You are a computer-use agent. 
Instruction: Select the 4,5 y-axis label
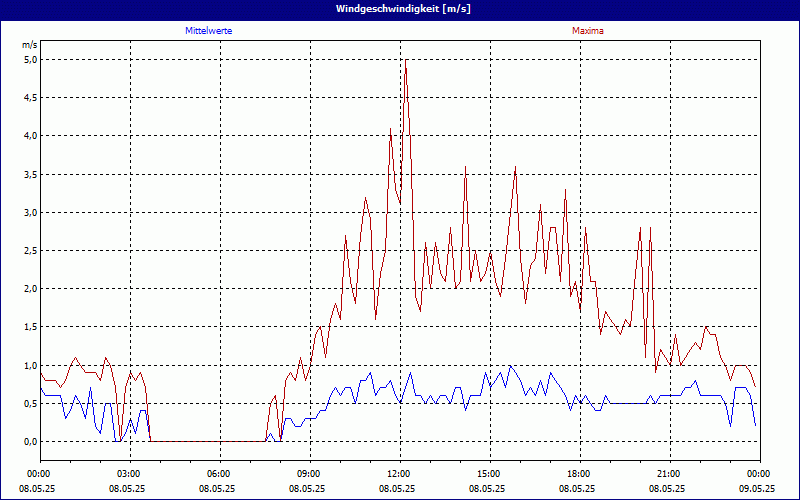pos(29,97)
